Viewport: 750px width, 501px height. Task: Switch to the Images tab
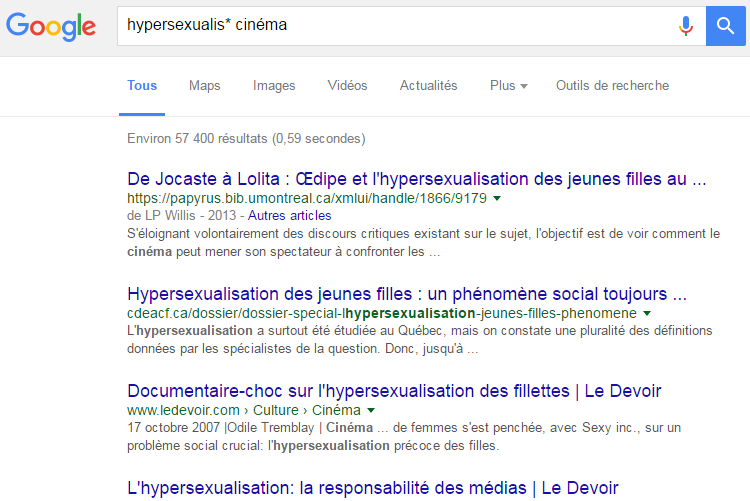pyautogui.click(x=274, y=86)
